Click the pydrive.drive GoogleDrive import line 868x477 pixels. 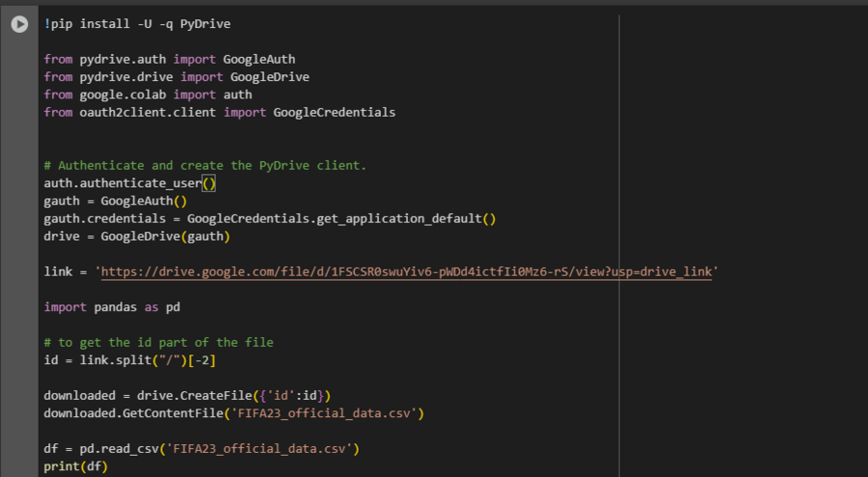pyautogui.click(x=176, y=77)
